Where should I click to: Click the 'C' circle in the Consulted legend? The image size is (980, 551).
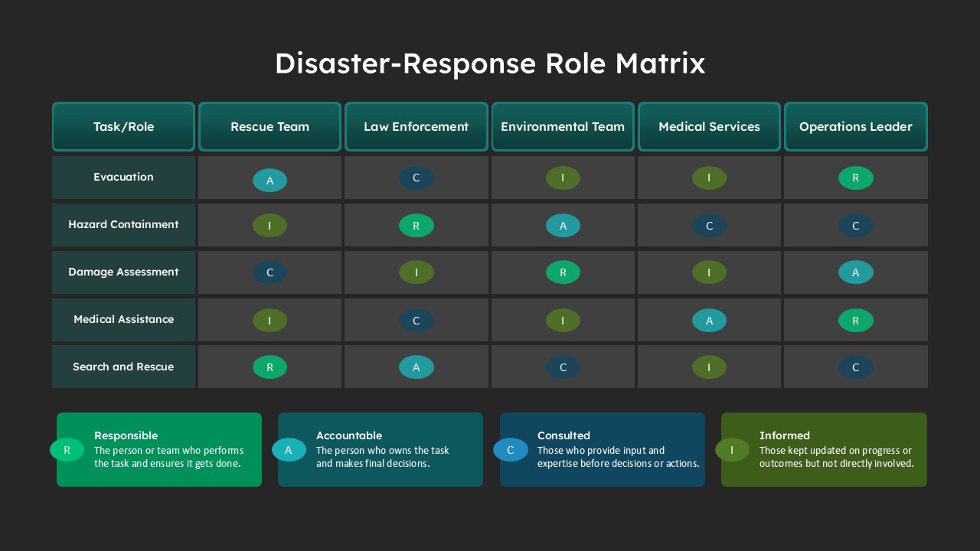(511, 450)
